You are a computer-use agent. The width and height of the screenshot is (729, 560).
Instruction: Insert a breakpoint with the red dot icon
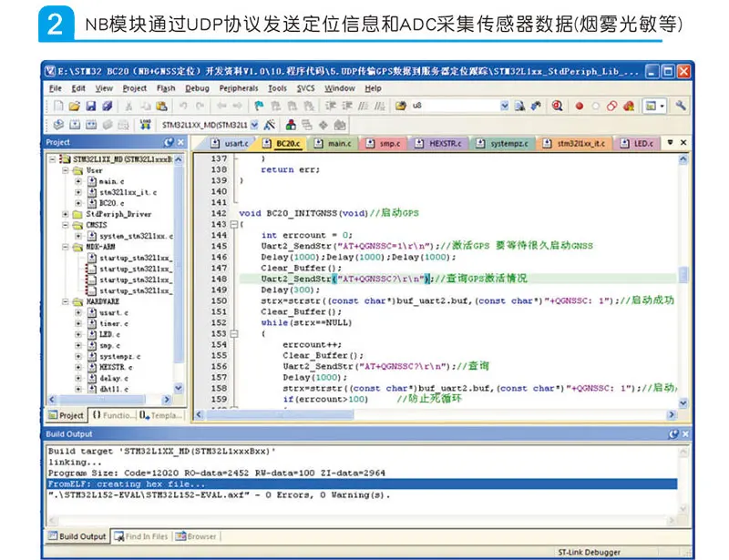(579, 107)
